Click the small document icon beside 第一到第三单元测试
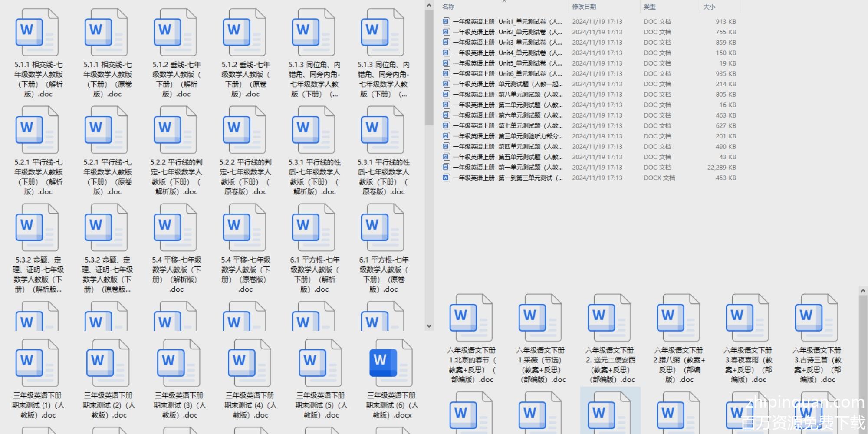The width and height of the screenshot is (868, 434). pyautogui.click(x=446, y=178)
